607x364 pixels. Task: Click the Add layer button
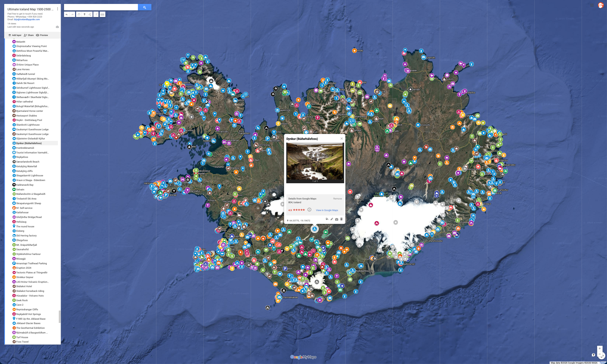(x=15, y=35)
